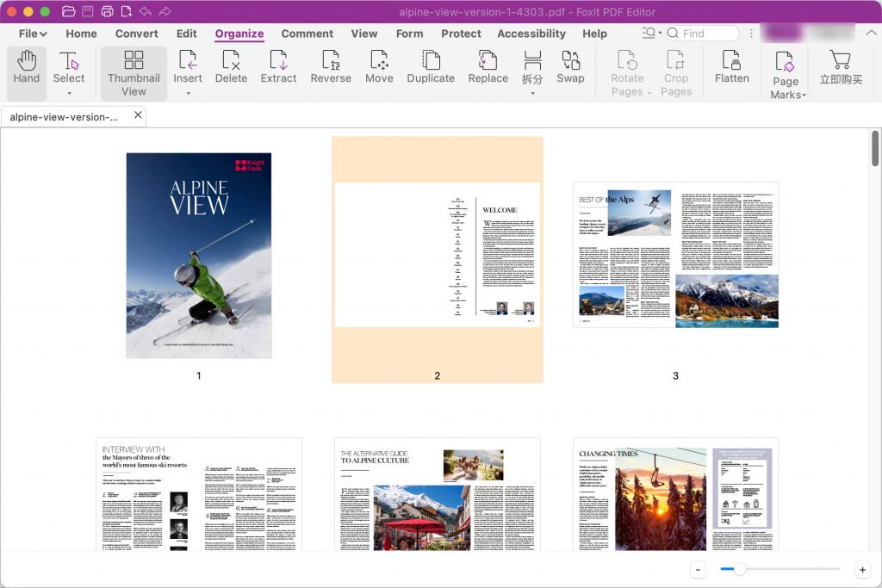Open the Form tab
Image resolution: width=882 pixels, height=588 pixels.
click(409, 34)
